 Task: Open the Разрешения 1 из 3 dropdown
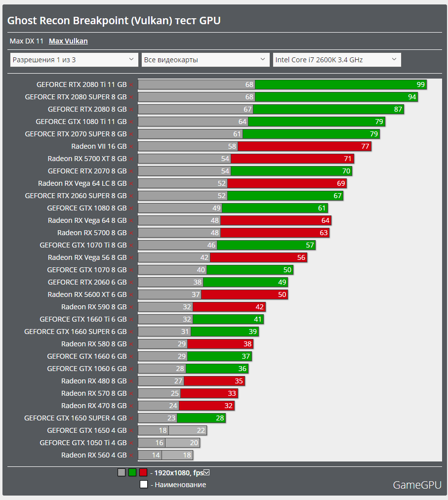tap(74, 60)
